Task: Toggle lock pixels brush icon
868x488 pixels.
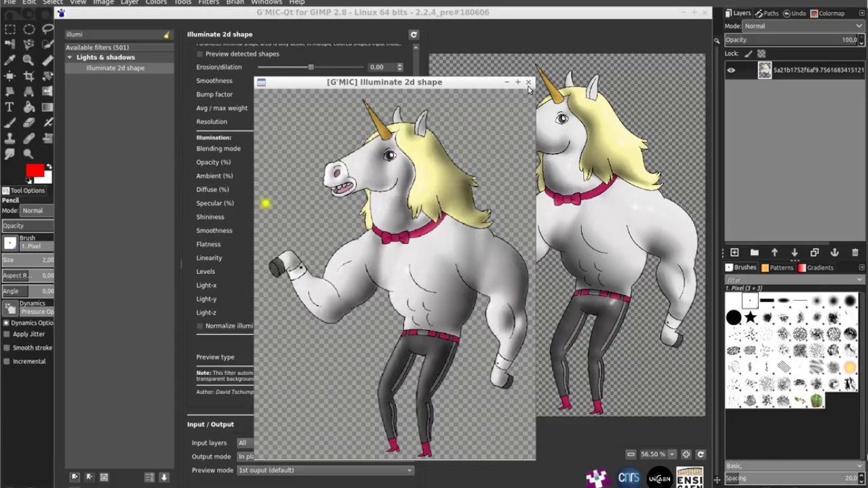Action: [x=749, y=54]
